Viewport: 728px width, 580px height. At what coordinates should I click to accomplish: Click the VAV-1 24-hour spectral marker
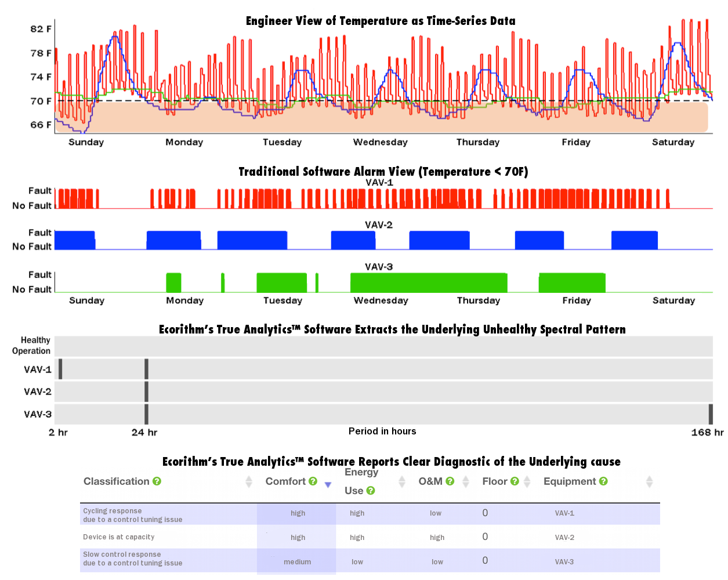click(x=146, y=369)
